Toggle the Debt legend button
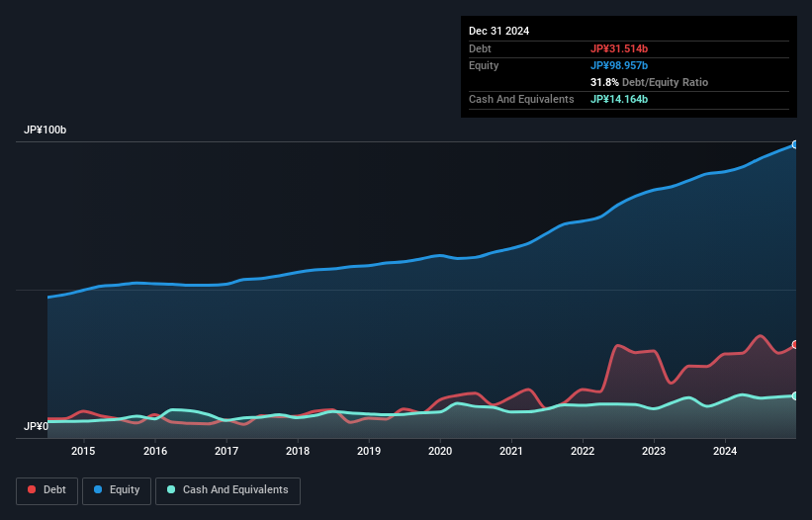The image size is (812, 520). coord(47,490)
